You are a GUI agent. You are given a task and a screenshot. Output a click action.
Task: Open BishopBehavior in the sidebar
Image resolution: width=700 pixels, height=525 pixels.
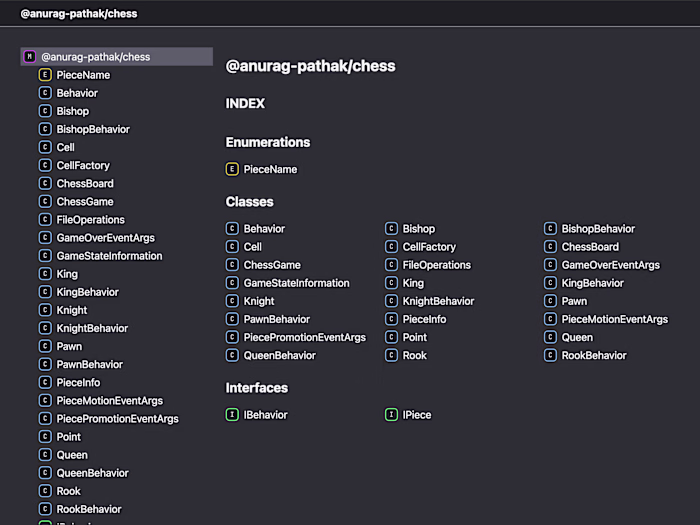coord(93,129)
